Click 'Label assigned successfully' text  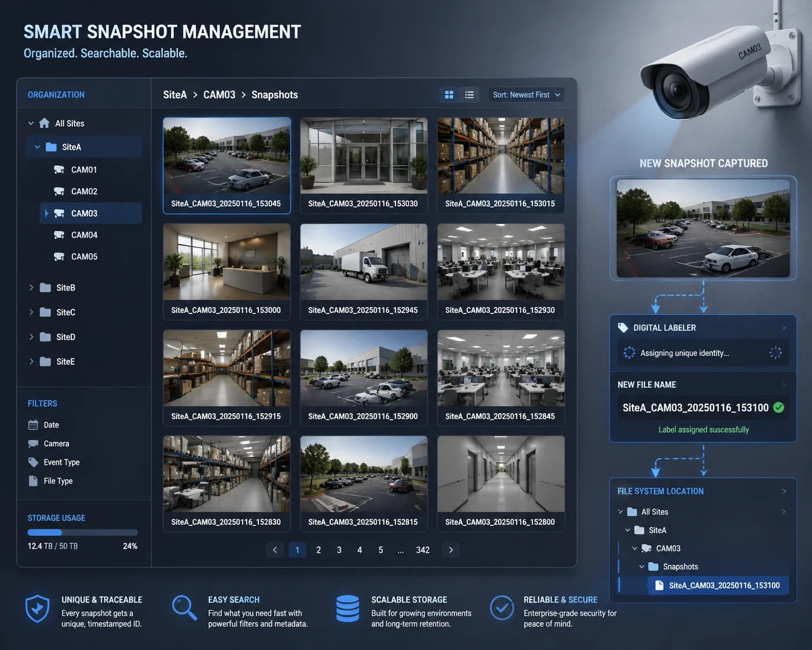(x=704, y=429)
